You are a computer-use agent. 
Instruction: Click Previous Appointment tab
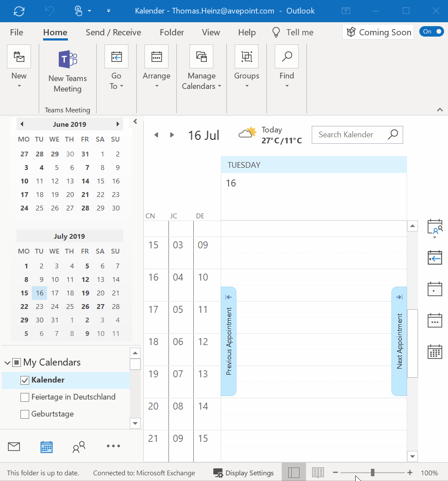pos(229,341)
